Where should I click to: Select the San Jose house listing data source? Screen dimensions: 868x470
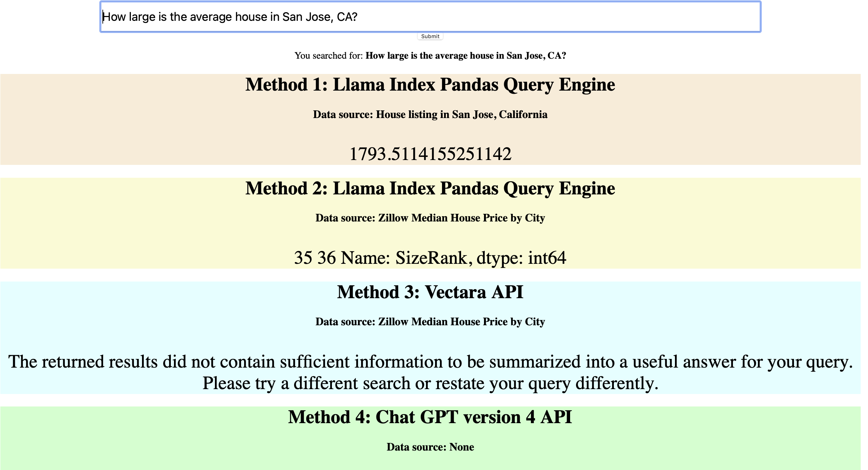point(430,115)
